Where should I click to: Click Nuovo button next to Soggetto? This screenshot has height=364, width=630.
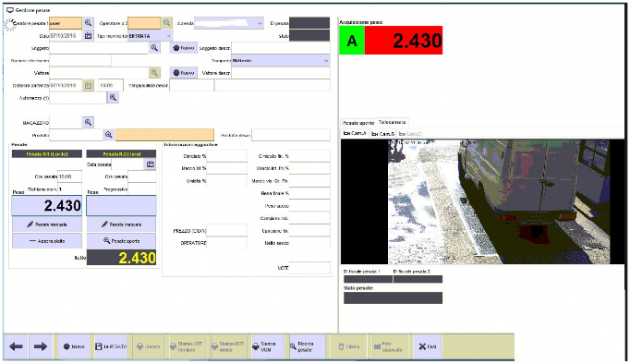(x=184, y=48)
